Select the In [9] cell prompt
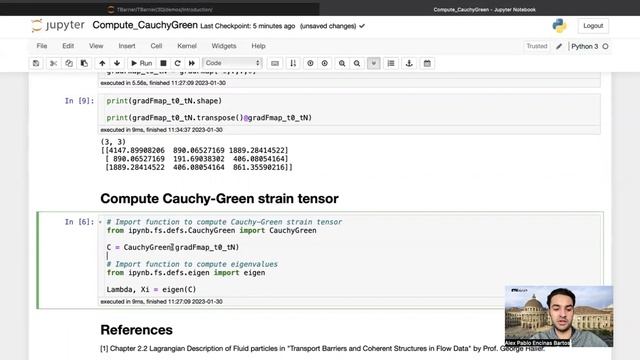 79,101
